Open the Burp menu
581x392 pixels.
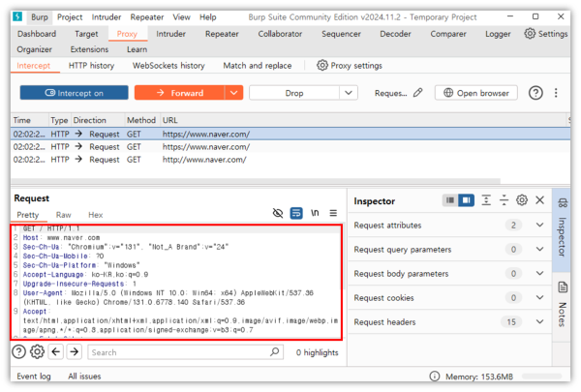[40, 17]
